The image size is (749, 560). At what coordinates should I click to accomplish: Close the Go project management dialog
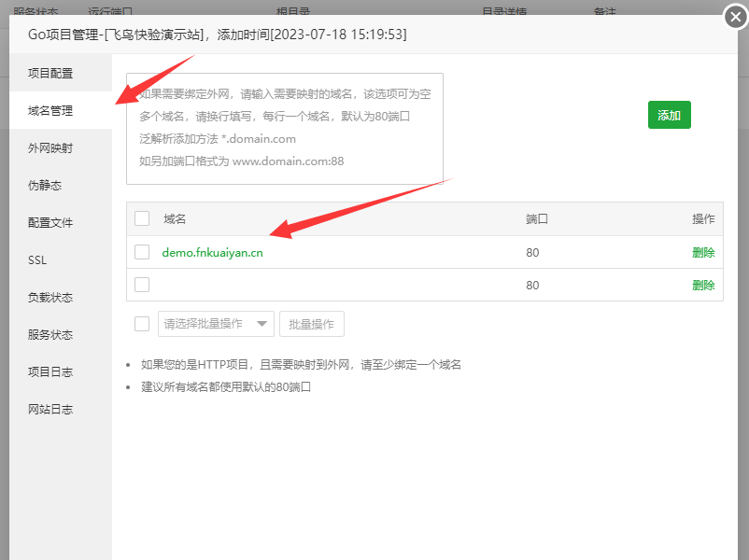coord(736,17)
